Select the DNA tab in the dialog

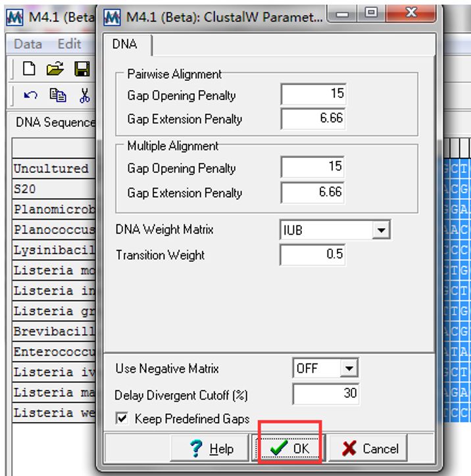tap(128, 45)
